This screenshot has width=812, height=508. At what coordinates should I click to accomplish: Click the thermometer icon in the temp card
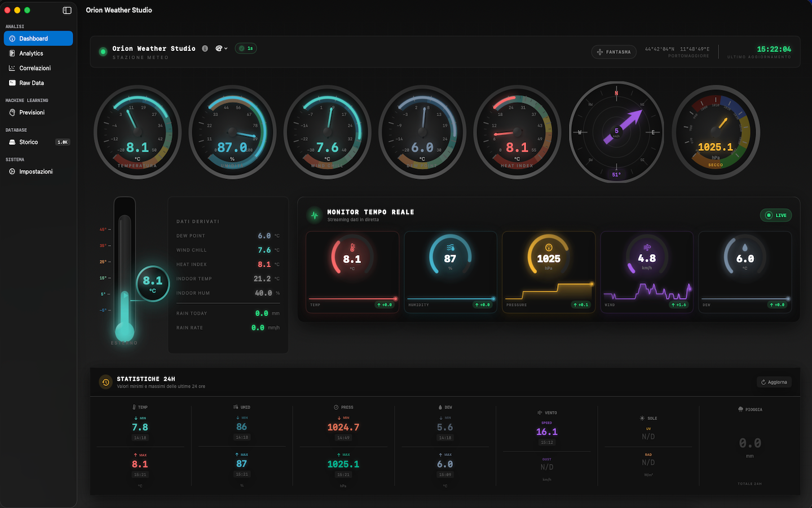(352, 248)
